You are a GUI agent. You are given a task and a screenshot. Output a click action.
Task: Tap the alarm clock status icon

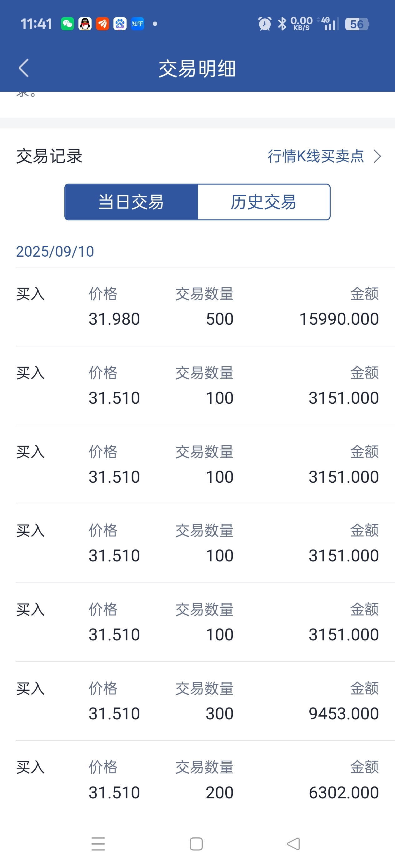coord(265,24)
